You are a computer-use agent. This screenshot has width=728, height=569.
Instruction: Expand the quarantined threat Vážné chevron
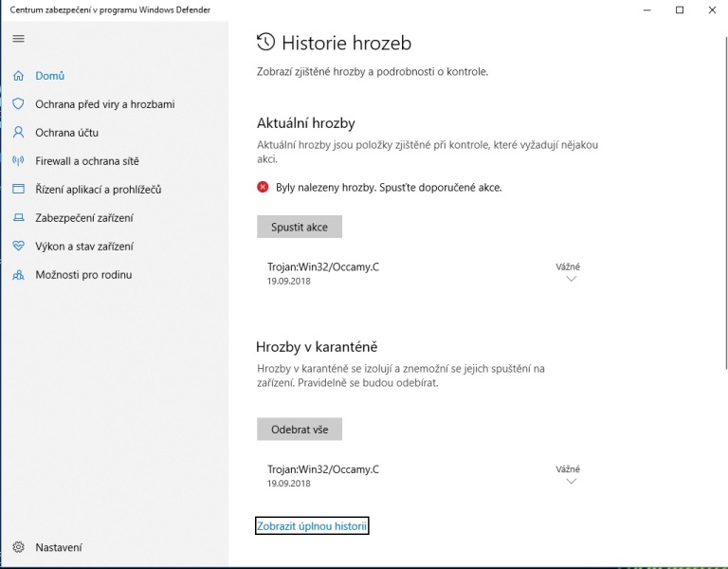click(x=572, y=481)
